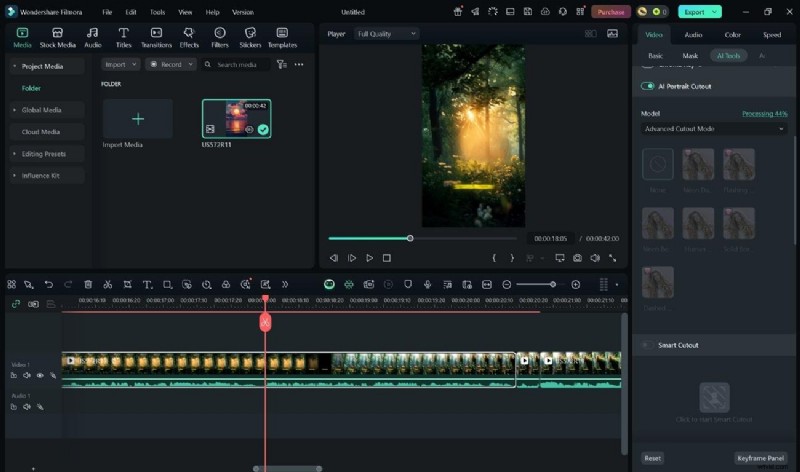Click the player progress slider handle
The height and width of the screenshot is (472, 800).
[x=410, y=238]
